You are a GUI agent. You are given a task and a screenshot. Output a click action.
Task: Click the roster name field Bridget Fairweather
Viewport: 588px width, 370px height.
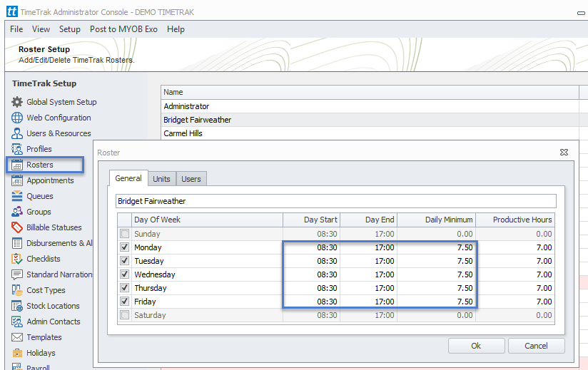pos(336,201)
